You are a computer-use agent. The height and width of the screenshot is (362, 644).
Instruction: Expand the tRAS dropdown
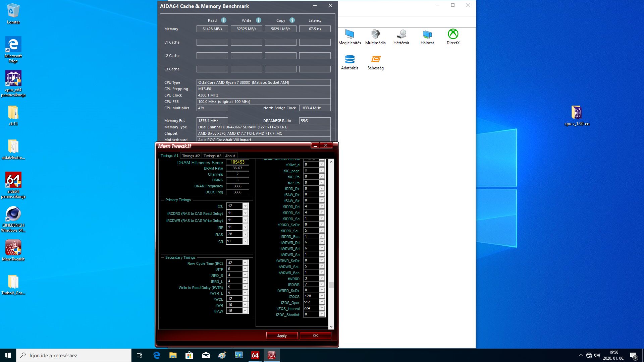coord(245,234)
